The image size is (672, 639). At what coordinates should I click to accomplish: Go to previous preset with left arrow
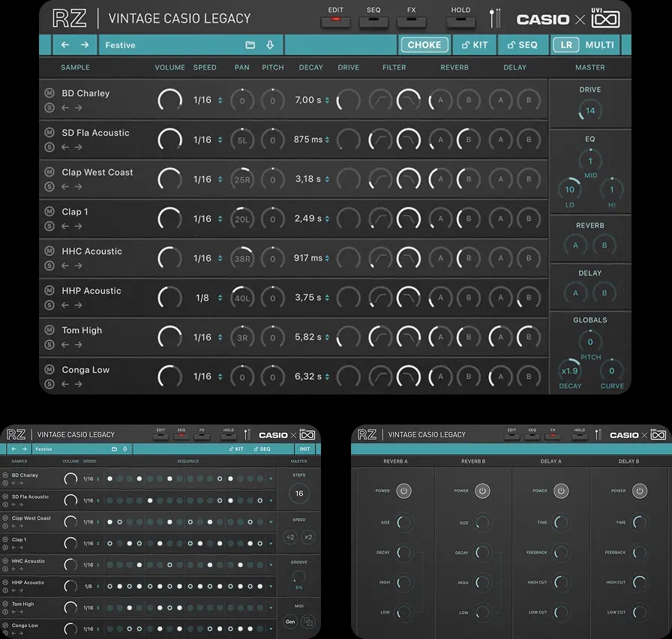[65, 45]
